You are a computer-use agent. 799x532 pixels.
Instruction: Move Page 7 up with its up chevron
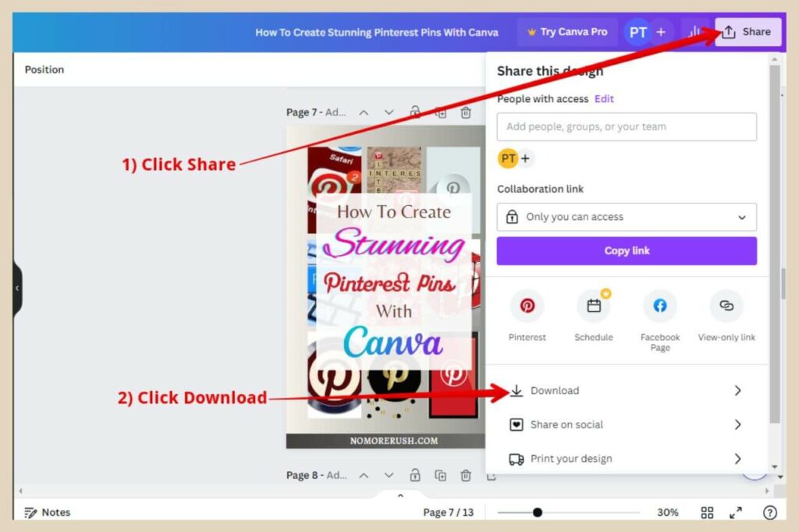pos(364,112)
